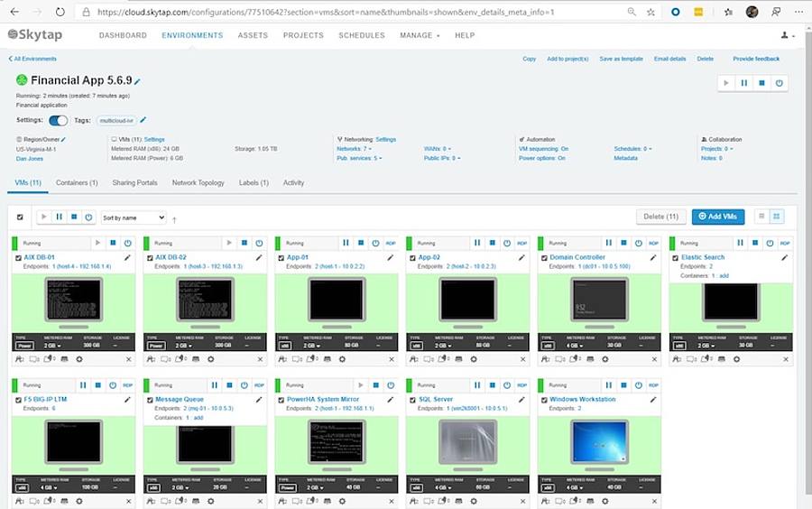Open the ASSETS menu item

point(253,35)
